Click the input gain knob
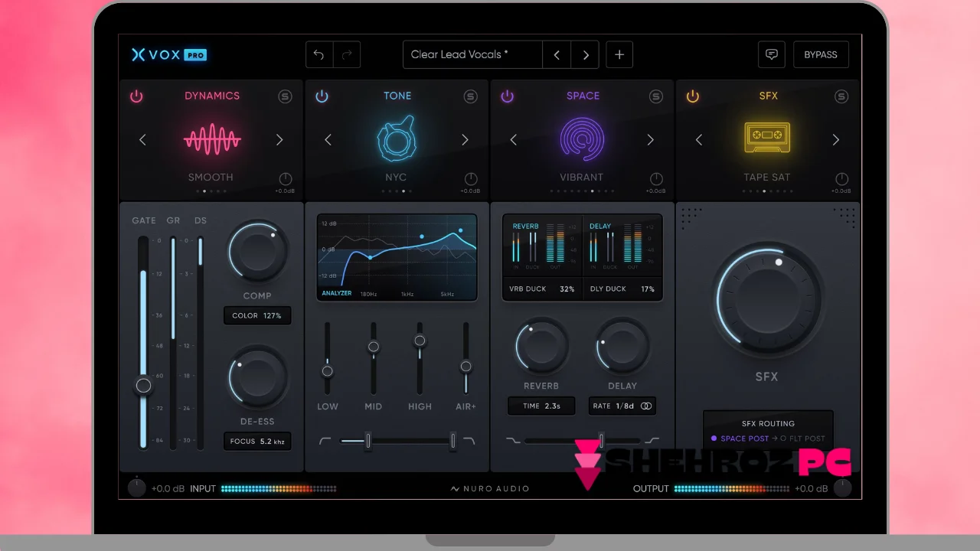 [x=137, y=488]
